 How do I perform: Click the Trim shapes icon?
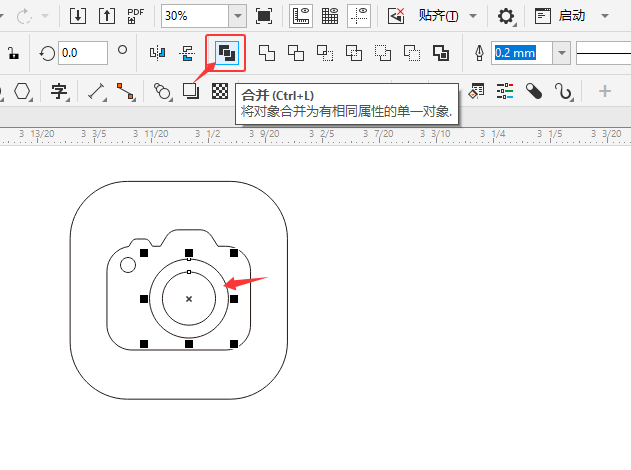(x=296, y=53)
